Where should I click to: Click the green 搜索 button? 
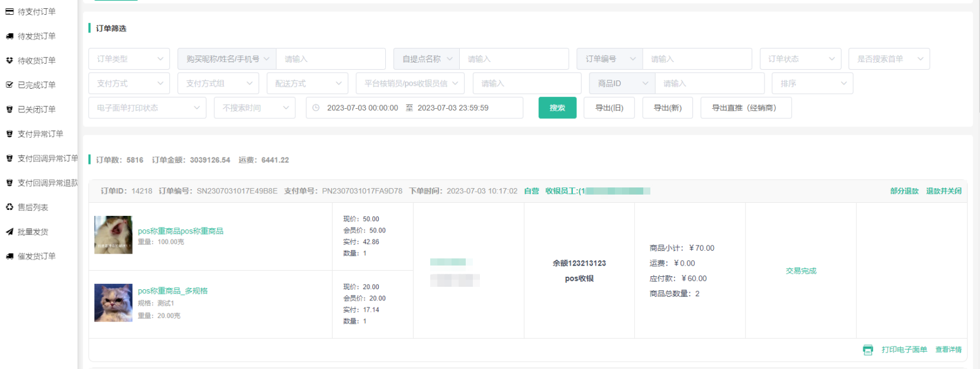557,108
